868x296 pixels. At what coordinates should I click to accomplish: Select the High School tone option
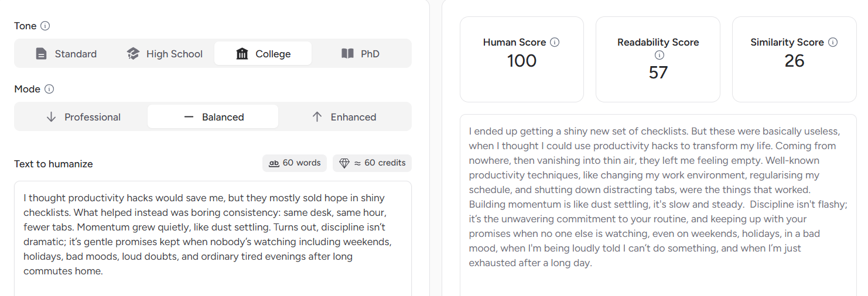click(x=165, y=54)
